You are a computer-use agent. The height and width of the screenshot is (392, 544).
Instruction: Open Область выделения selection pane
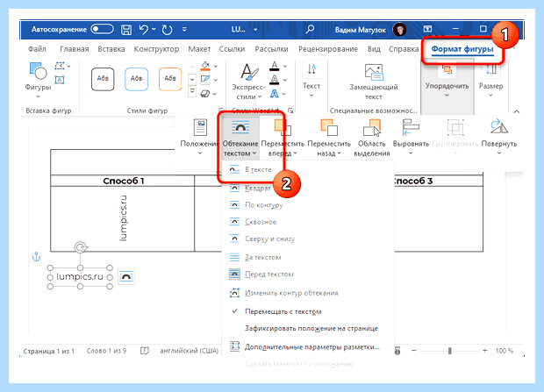coord(371,138)
